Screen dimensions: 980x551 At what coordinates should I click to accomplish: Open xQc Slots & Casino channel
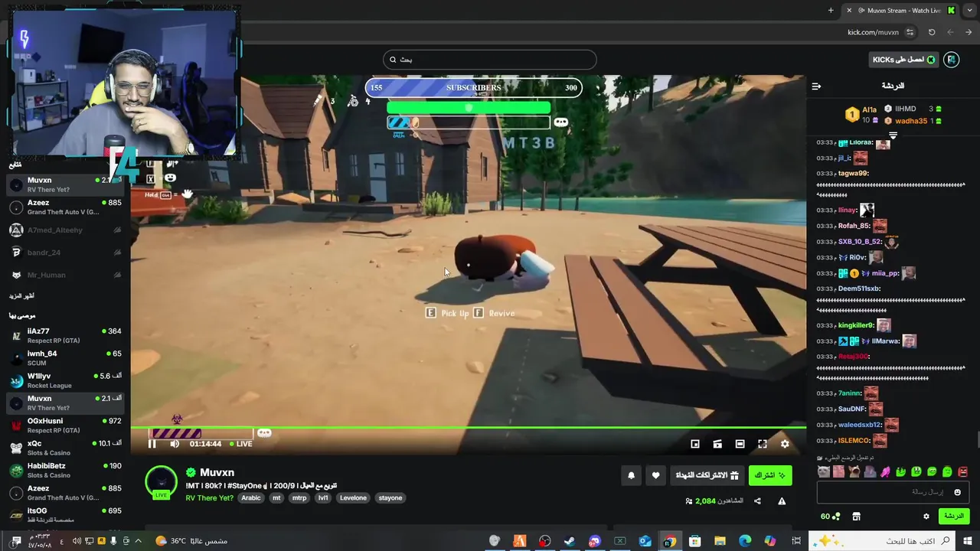click(x=65, y=448)
